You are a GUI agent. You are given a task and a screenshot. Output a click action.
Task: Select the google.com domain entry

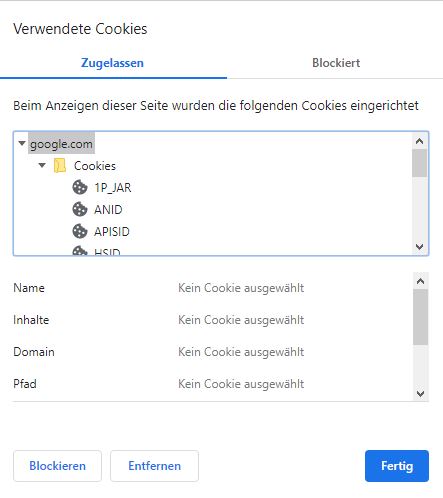61,144
